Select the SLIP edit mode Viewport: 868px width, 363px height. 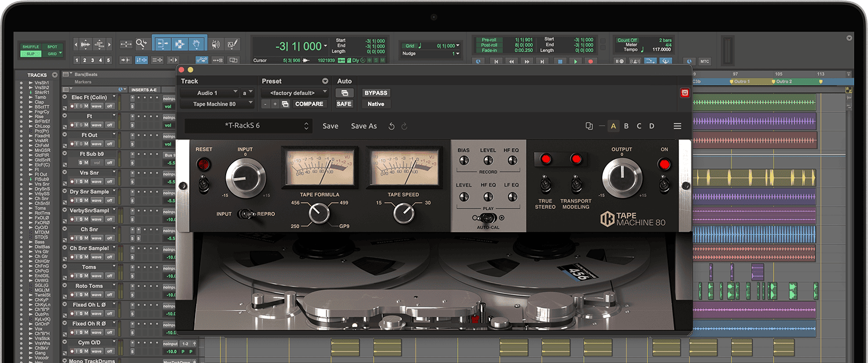tap(30, 53)
